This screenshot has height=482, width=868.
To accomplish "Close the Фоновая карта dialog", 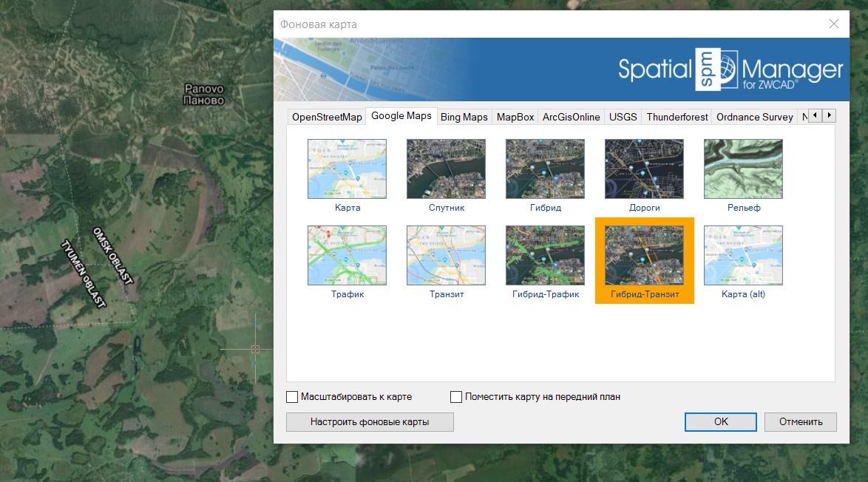I will [x=834, y=24].
